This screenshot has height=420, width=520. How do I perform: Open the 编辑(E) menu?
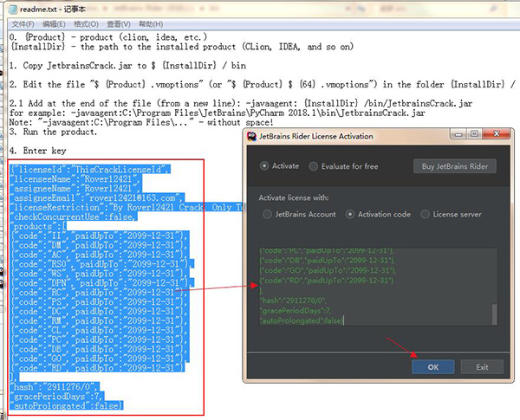coord(56,24)
